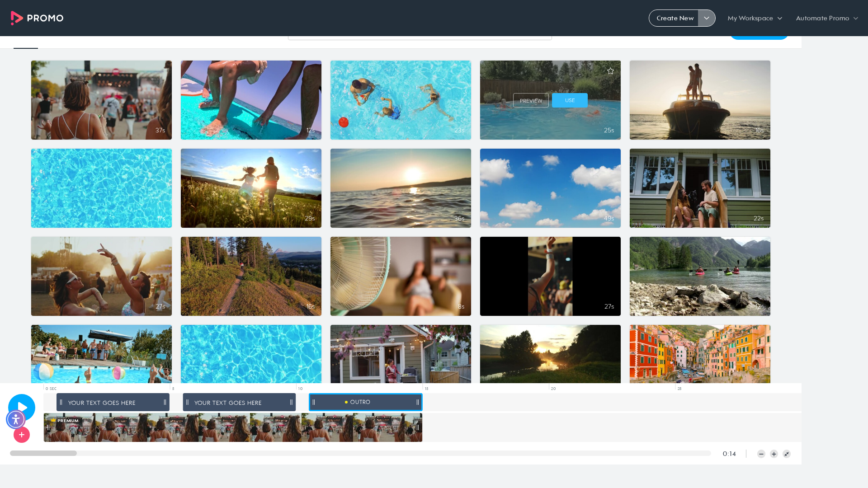Select the couple on porch 22s clip

point(700,188)
